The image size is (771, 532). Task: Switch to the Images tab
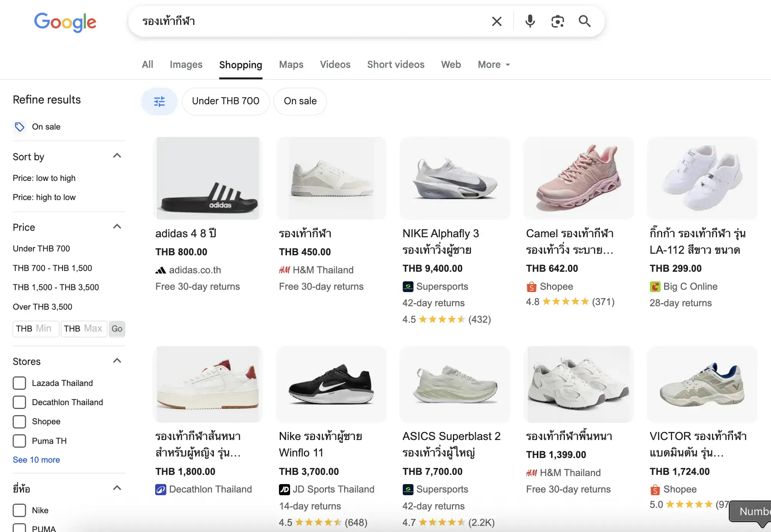click(186, 64)
